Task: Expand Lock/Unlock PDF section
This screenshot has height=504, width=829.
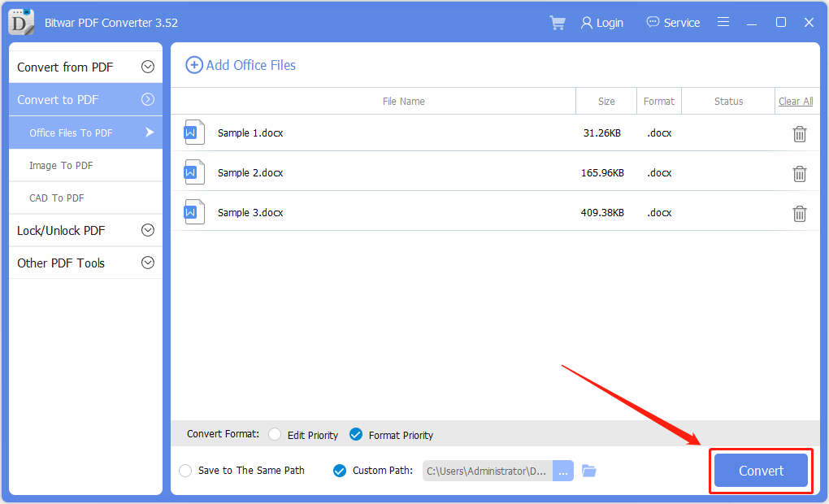Action: pos(148,230)
